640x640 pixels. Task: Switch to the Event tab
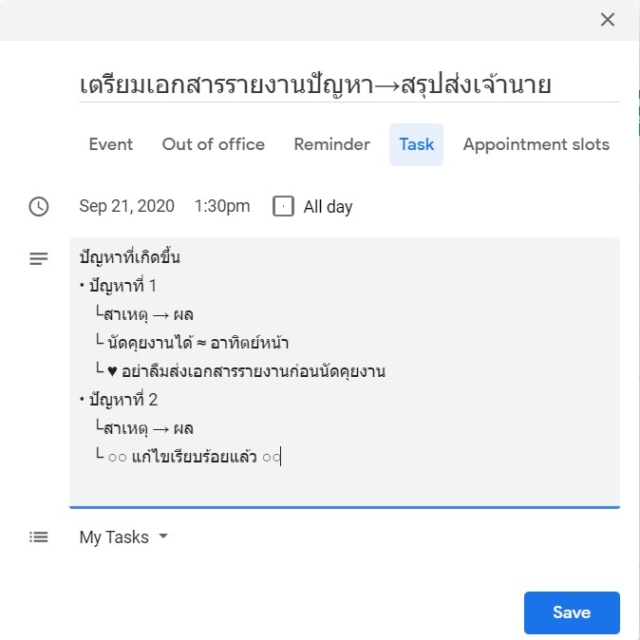(111, 144)
